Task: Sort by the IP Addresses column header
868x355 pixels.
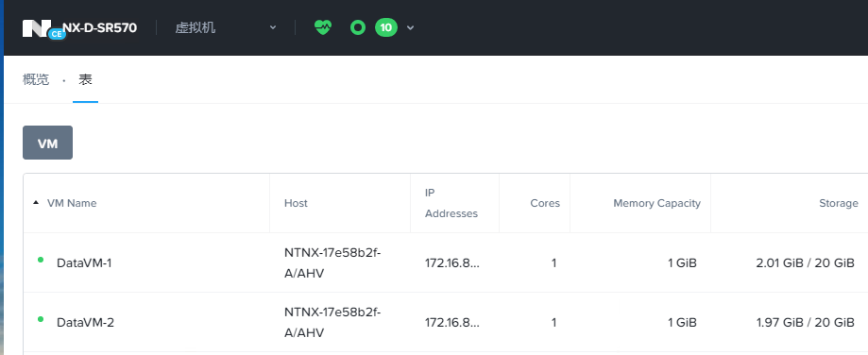Action: (451, 203)
